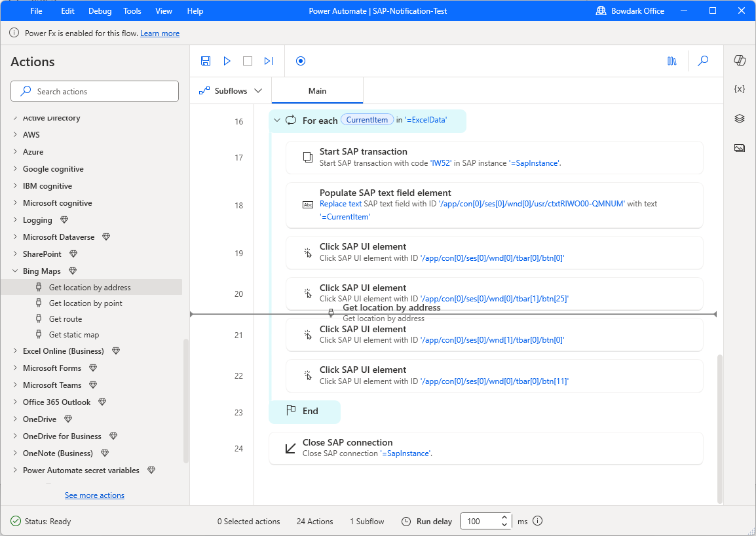Stop the flow with the square icon

point(248,61)
